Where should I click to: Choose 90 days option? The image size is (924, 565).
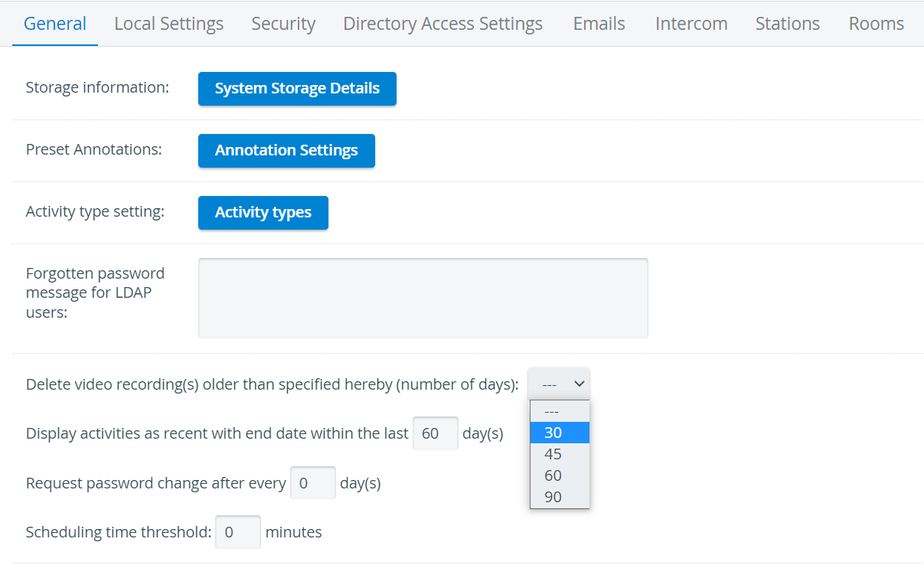[x=560, y=497]
